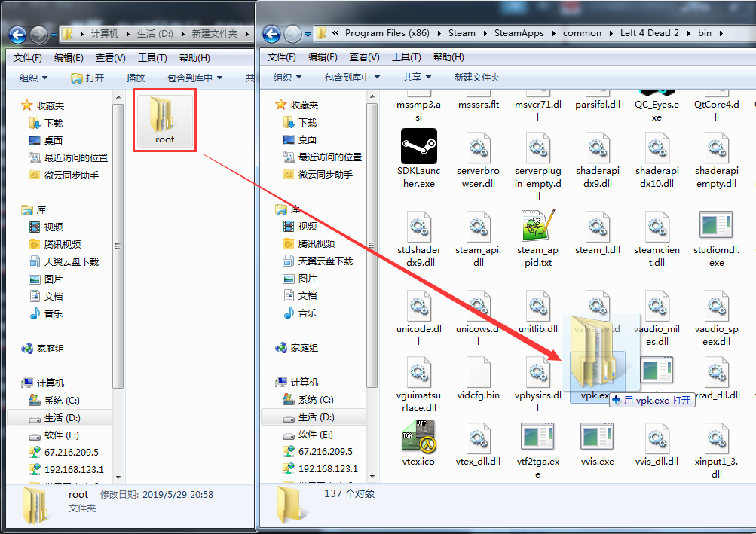Select unicode.dll file icon
Image resolution: width=756 pixels, height=534 pixels.
pyautogui.click(x=418, y=305)
